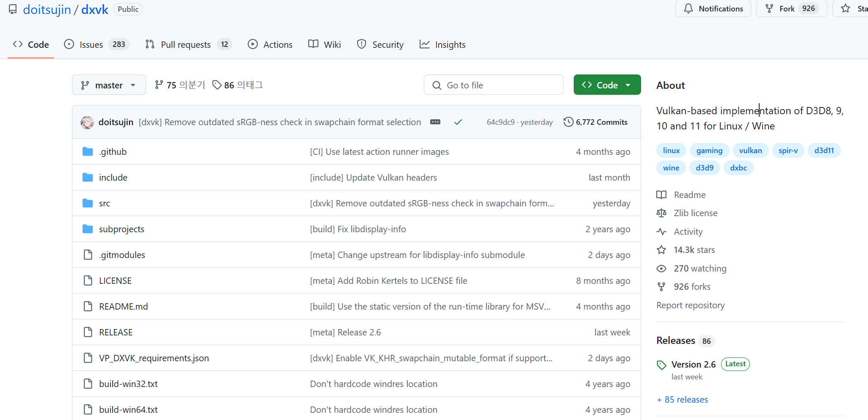Click the .github folder icon
The image size is (868, 420).
(88, 151)
